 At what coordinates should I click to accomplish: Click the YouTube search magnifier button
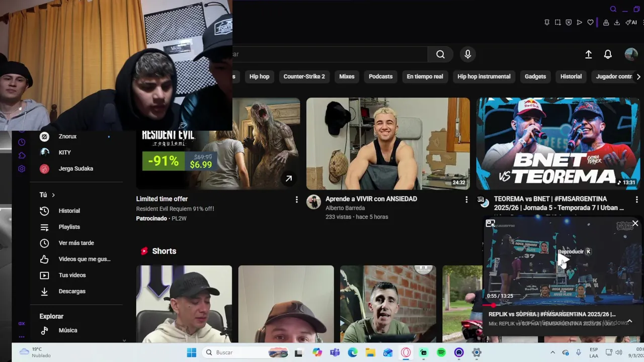pyautogui.click(x=440, y=54)
